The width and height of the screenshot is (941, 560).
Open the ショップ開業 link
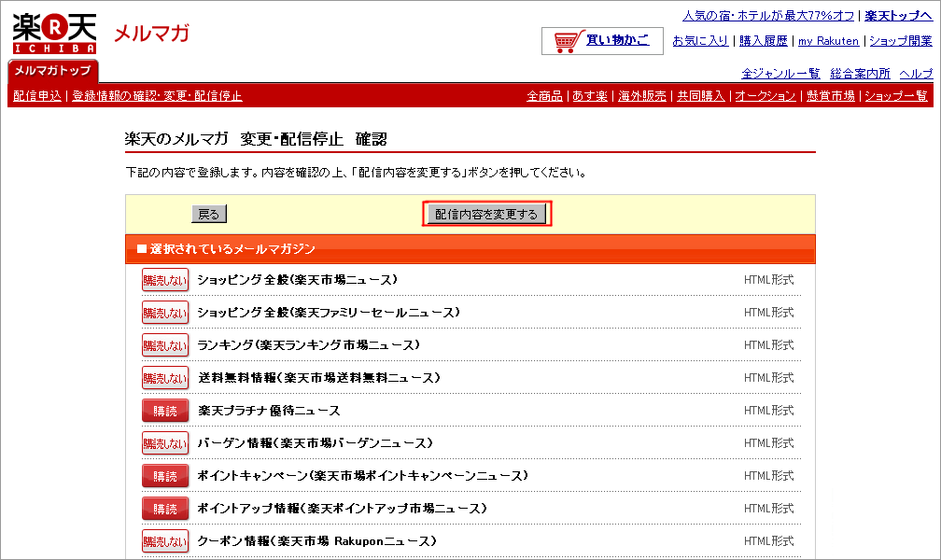coord(901,41)
